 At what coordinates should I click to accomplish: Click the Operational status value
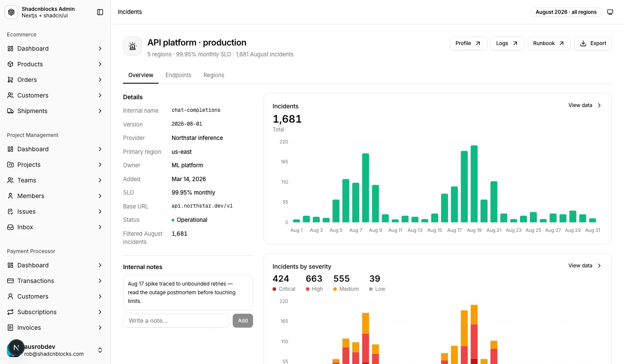(189, 220)
